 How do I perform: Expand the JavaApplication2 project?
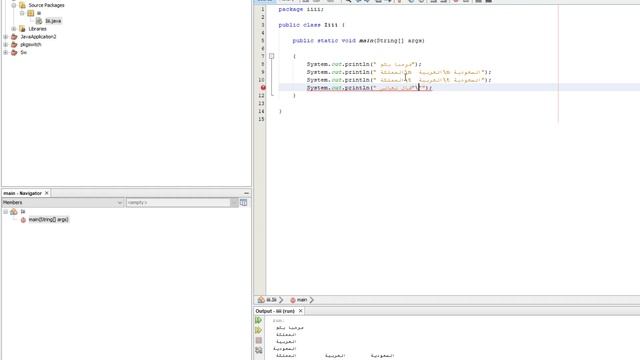(x=6, y=37)
